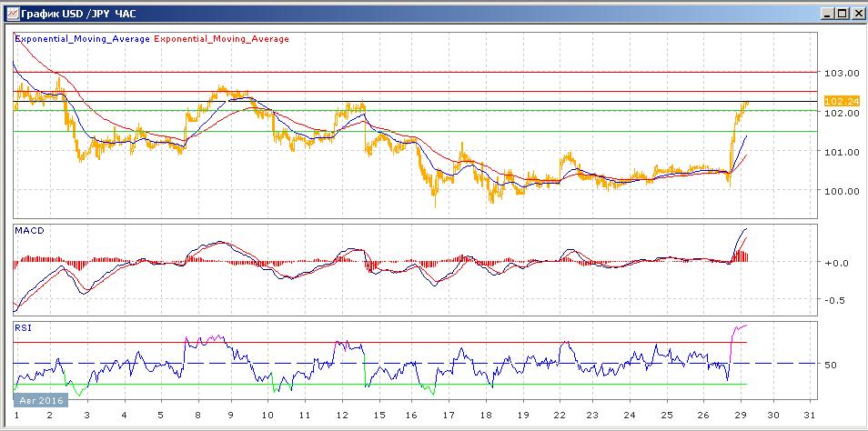This screenshot has height=431, width=868.
Task: Click date 18 on the time axis
Action: [x=487, y=416]
